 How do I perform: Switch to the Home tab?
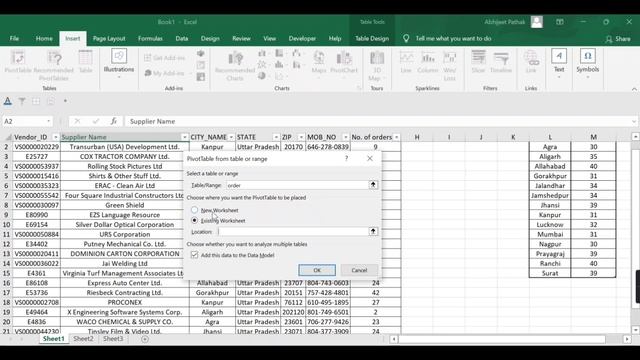pos(44,38)
